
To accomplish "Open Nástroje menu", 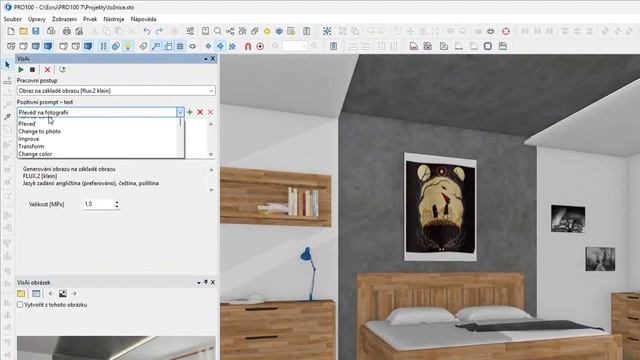I will pos(113,19).
